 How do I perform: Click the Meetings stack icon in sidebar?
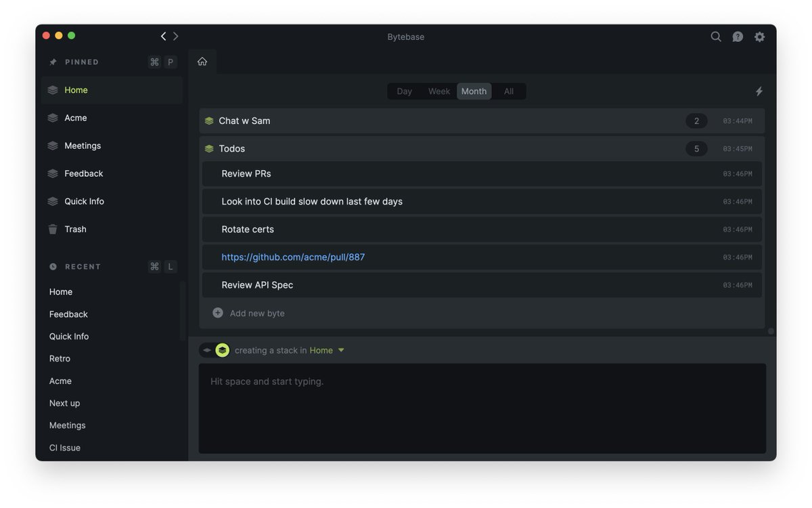[x=53, y=146]
